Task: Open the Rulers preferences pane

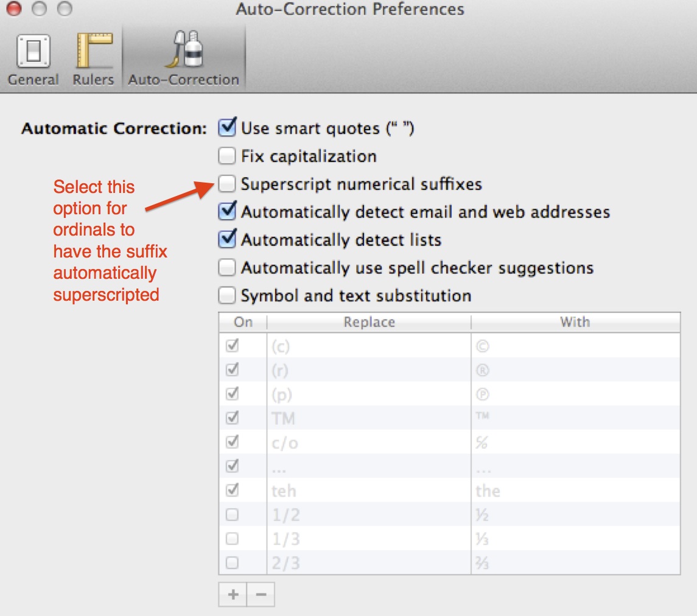Action: point(93,60)
